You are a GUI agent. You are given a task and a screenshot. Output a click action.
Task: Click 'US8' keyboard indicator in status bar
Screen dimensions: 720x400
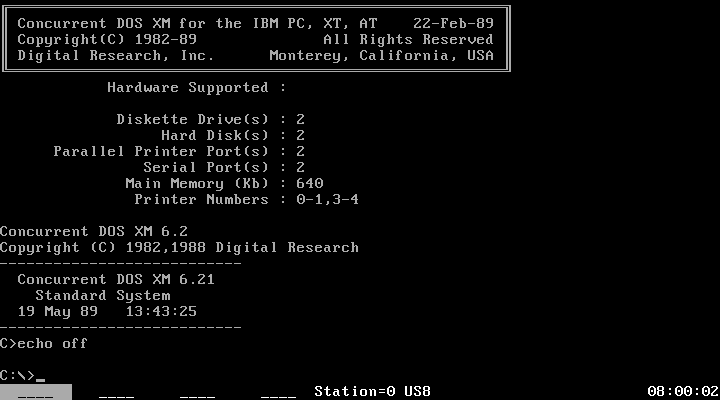pos(417,392)
